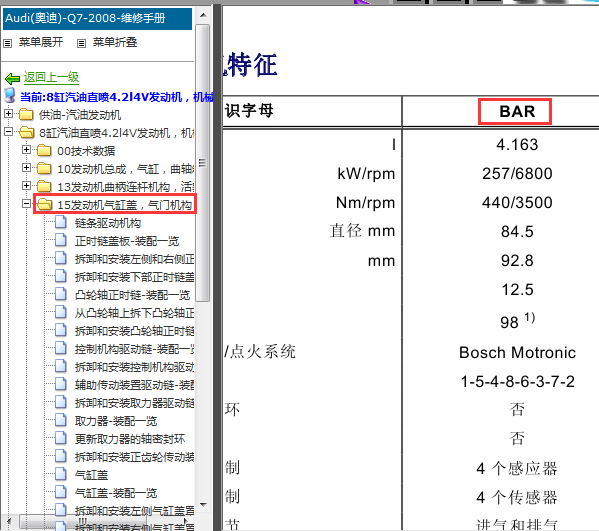Viewport: 599px width, 531px height.
Task: Open 拆卸和安装正齿轮传动装 page
Action: 134,457
